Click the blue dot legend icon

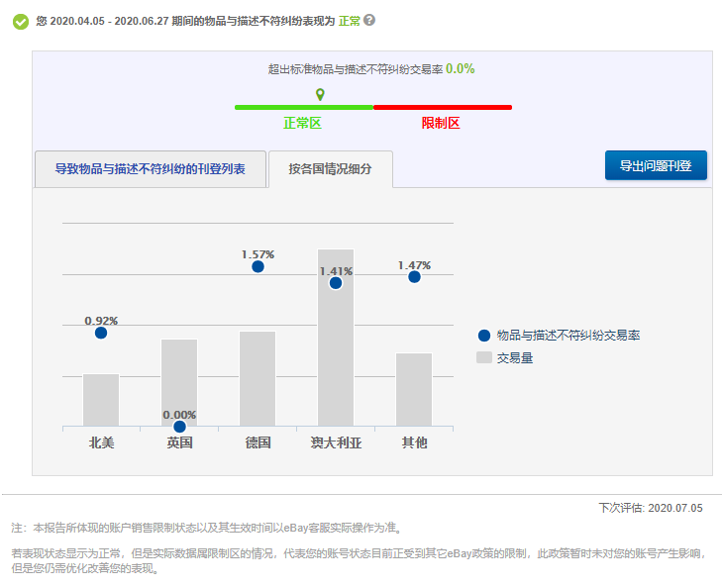click(x=483, y=336)
